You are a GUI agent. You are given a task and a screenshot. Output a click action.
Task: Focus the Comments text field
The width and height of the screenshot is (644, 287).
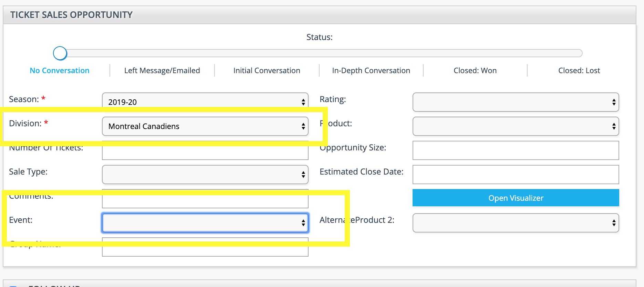(x=205, y=201)
